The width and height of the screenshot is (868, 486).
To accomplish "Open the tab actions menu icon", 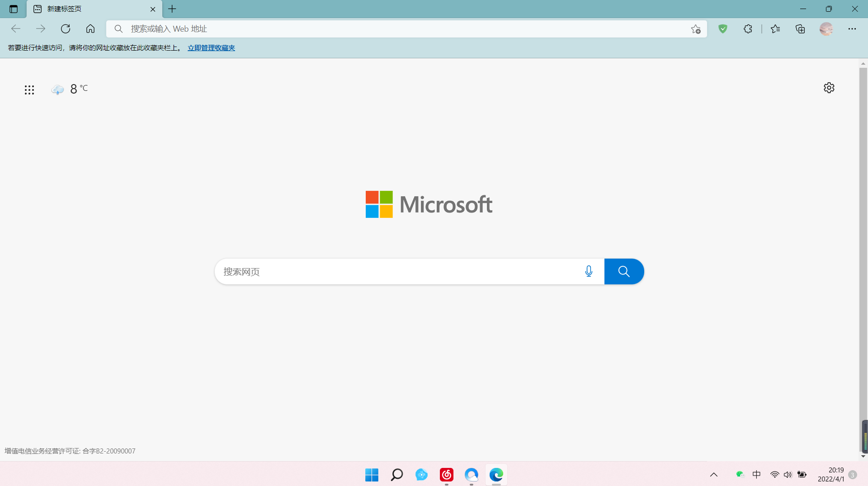I will 14,9.
